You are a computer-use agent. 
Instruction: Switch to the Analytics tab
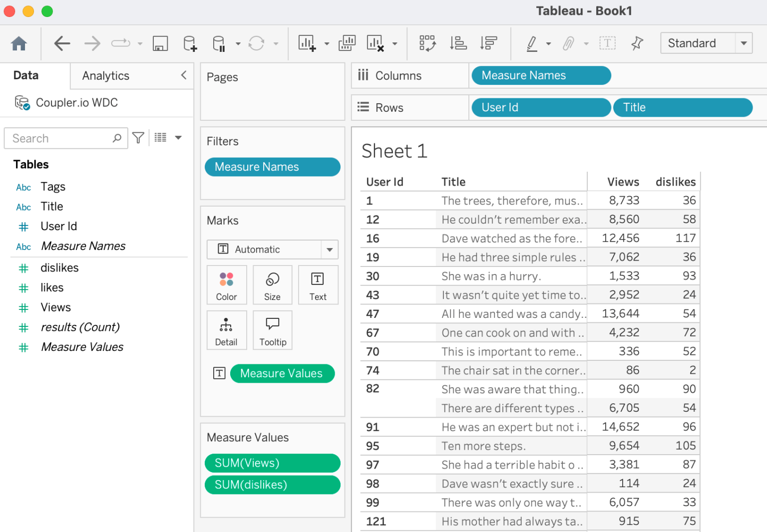(105, 75)
